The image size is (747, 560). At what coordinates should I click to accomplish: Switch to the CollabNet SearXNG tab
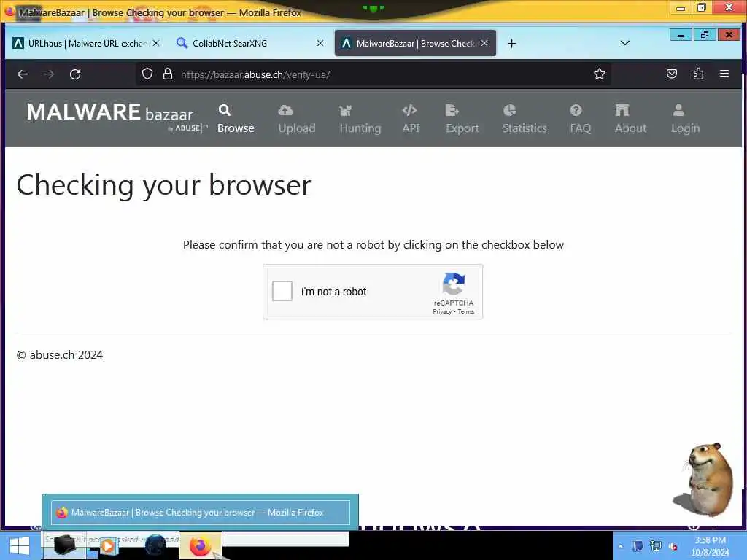[249, 43]
